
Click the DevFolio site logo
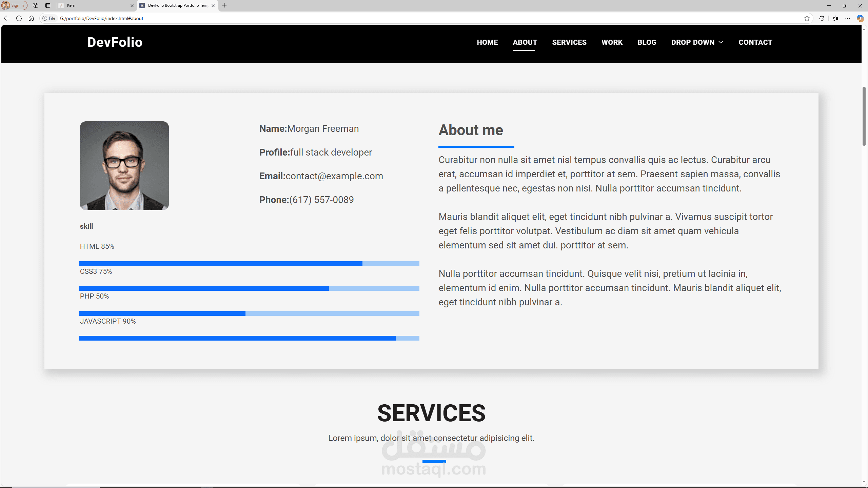[115, 42]
